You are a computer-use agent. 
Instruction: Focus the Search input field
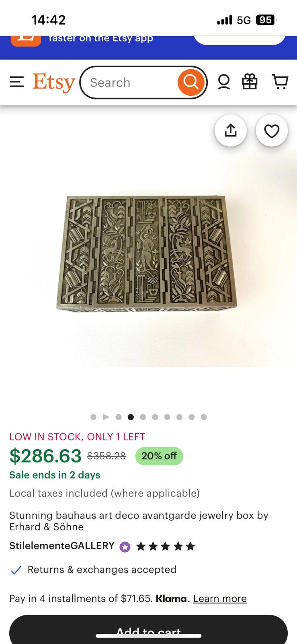(133, 83)
